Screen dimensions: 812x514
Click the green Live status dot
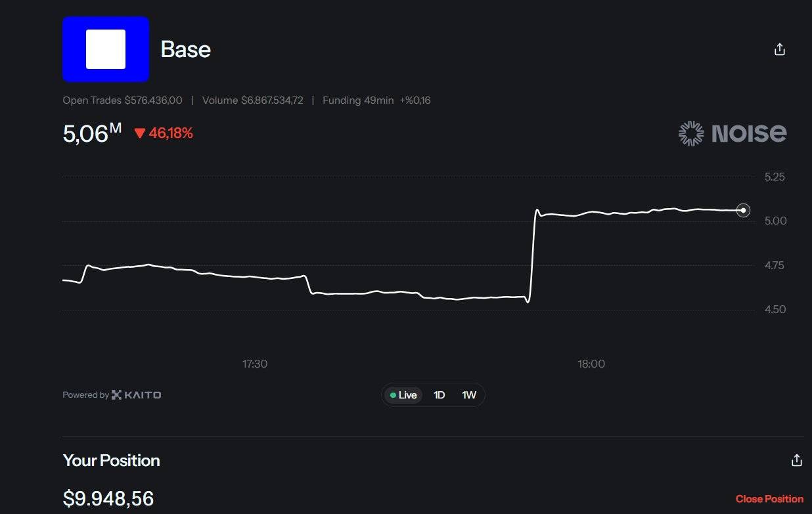[393, 395]
